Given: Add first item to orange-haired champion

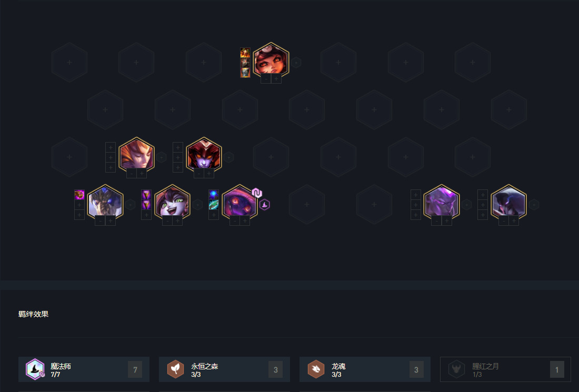Looking at the screenshot, I should pos(111,147).
